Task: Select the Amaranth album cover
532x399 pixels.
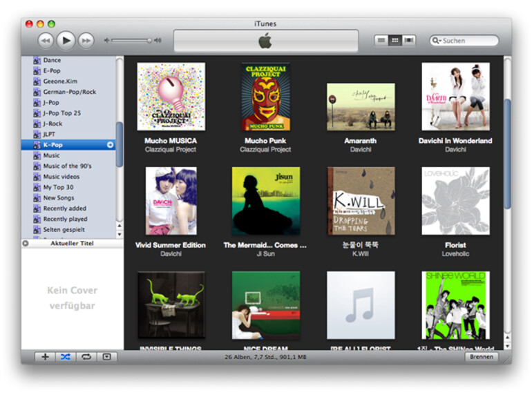Action: tap(361, 107)
